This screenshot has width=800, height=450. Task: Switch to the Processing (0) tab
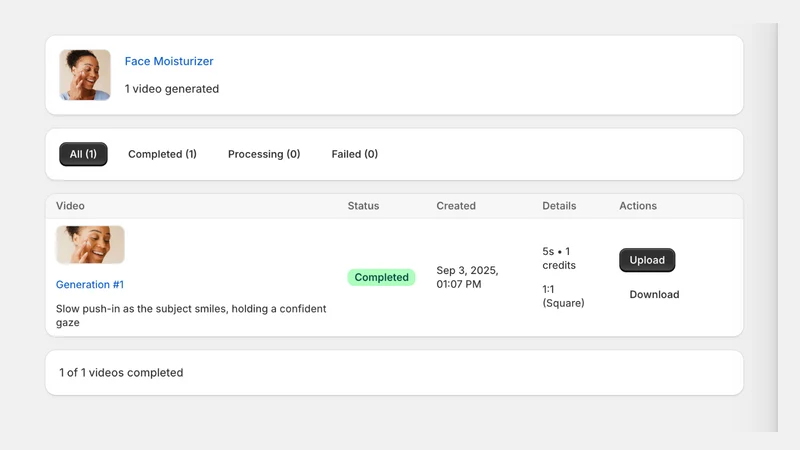click(264, 154)
